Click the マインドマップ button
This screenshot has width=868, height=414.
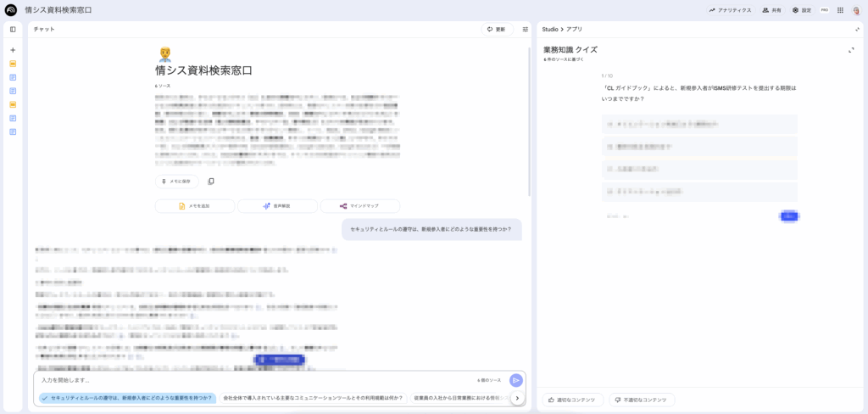coord(359,206)
